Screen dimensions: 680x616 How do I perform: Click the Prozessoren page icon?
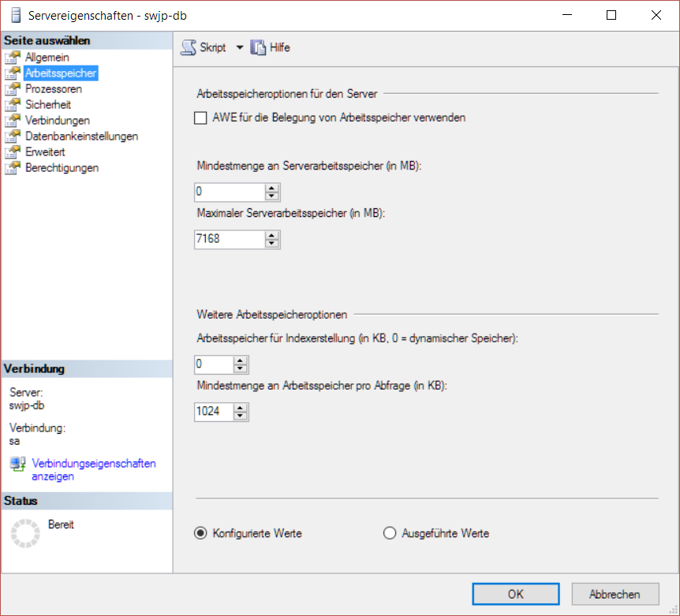[12, 89]
